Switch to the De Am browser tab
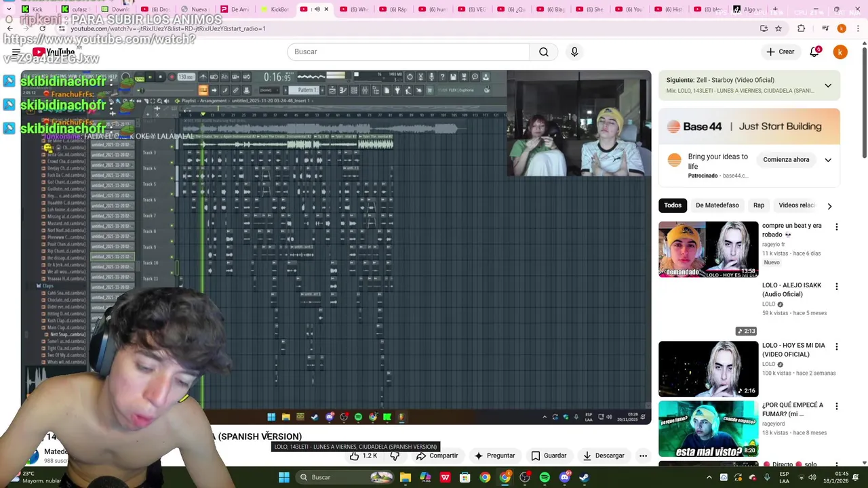 [235, 9]
